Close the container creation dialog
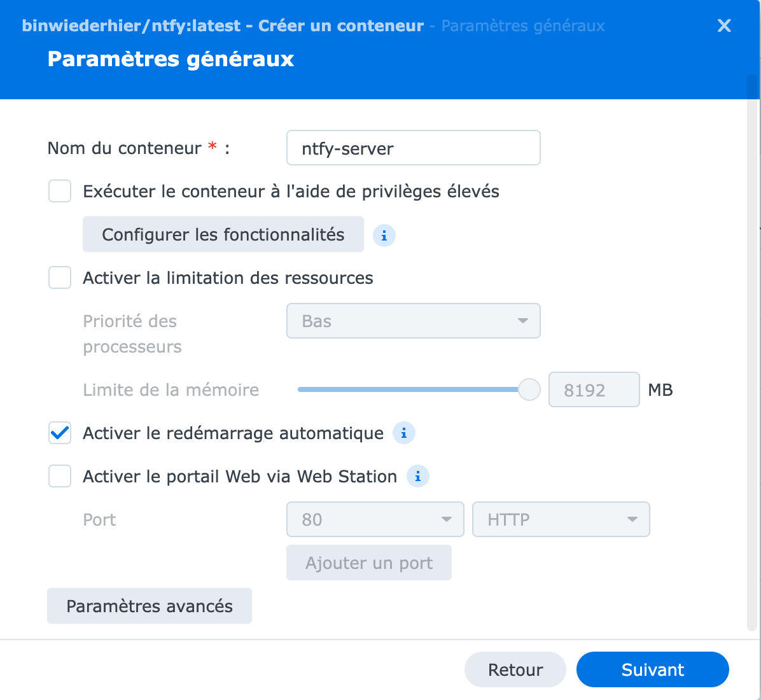This screenshot has width=761, height=700. click(x=724, y=25)
